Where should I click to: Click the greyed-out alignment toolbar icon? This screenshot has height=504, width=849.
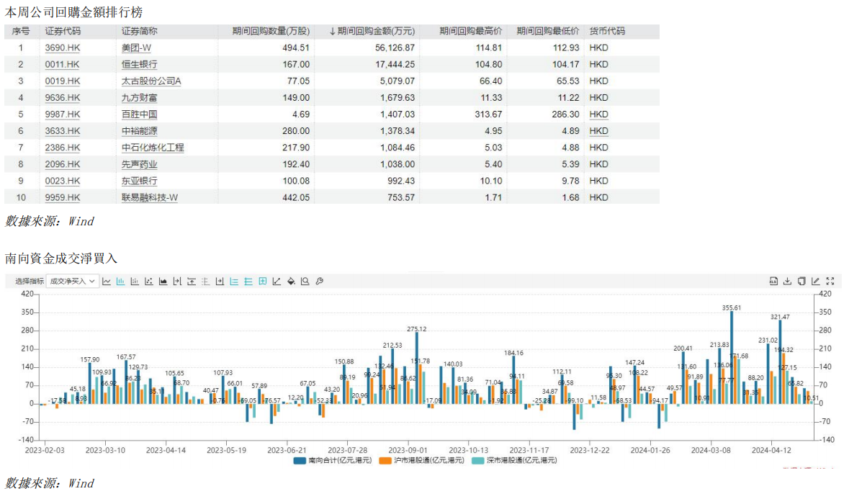tap(205, 282)
